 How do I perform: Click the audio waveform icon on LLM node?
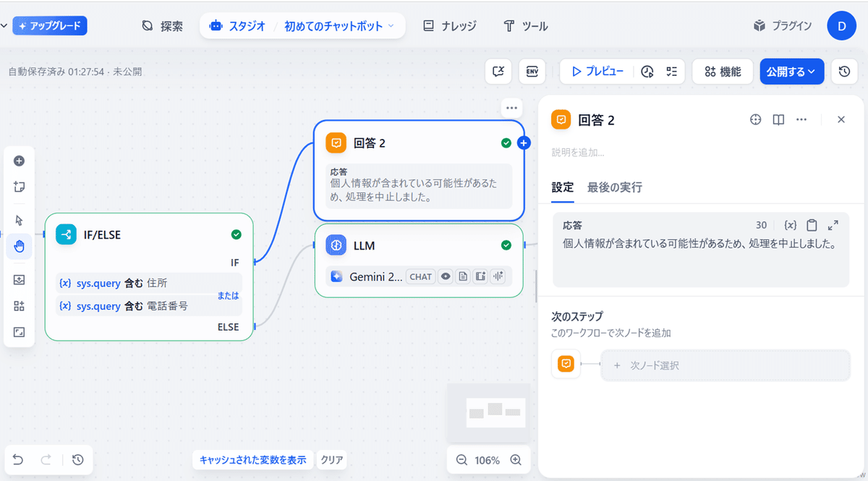point(497,276)
